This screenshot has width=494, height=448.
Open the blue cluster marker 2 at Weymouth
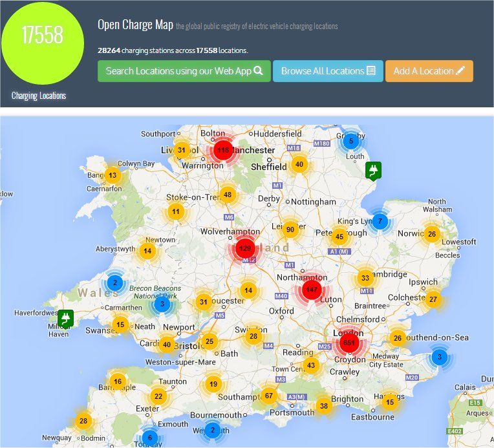pos(213,430)
